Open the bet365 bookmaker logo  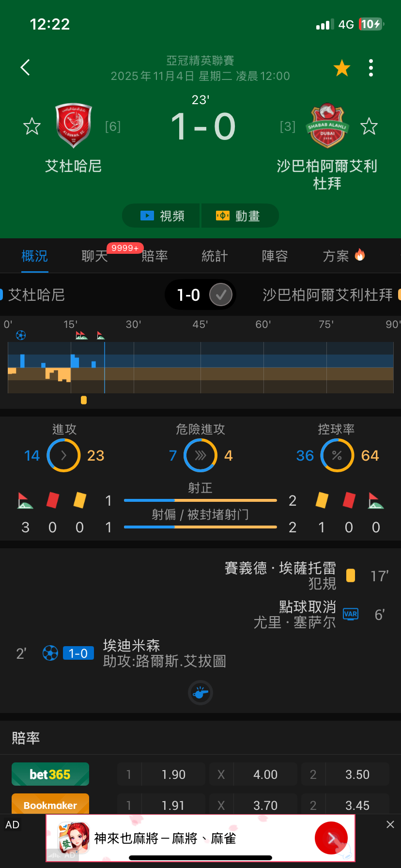tap(50, 774)
